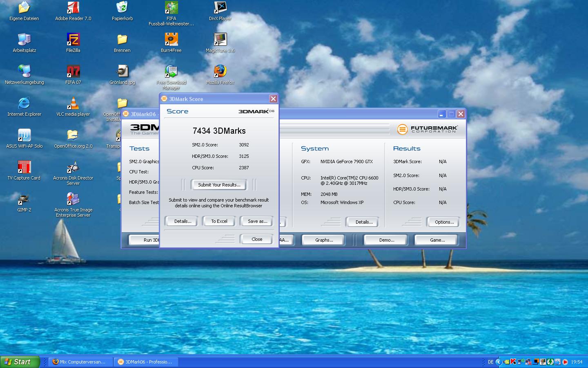Viewport: 588px width, 368px height.
Task: Click the disconnected network tray icon with red X
Action: [528, 362]
